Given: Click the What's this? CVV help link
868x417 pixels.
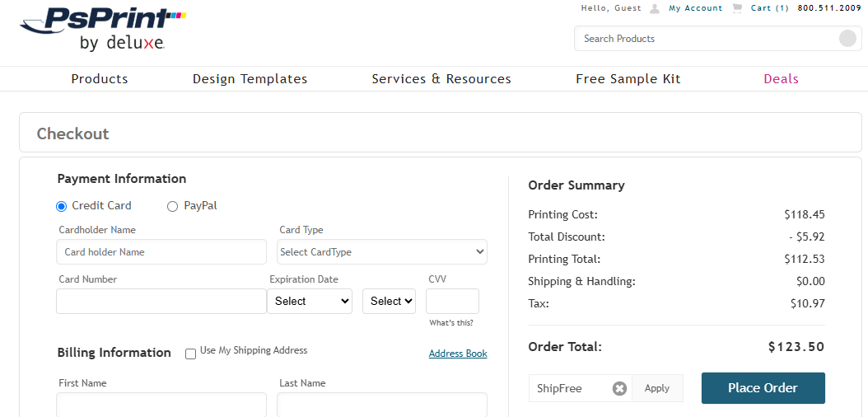Looking at the screenshot, I should tap(451, 323).
